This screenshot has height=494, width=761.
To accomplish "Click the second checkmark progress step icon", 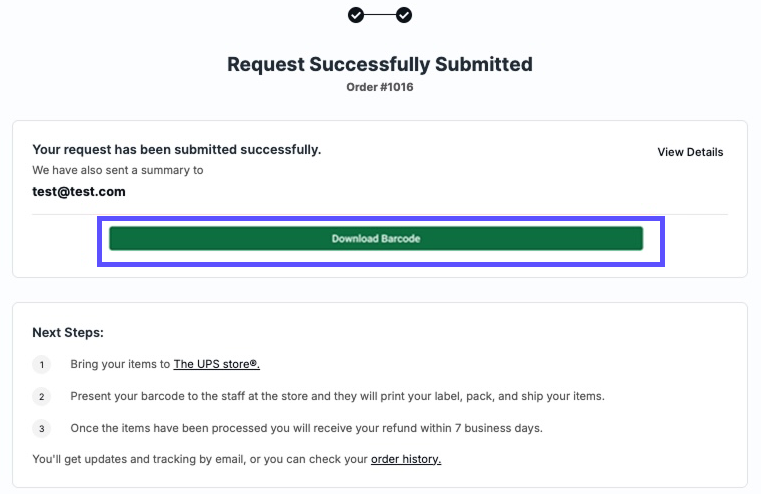I will [x=404, y=15].
